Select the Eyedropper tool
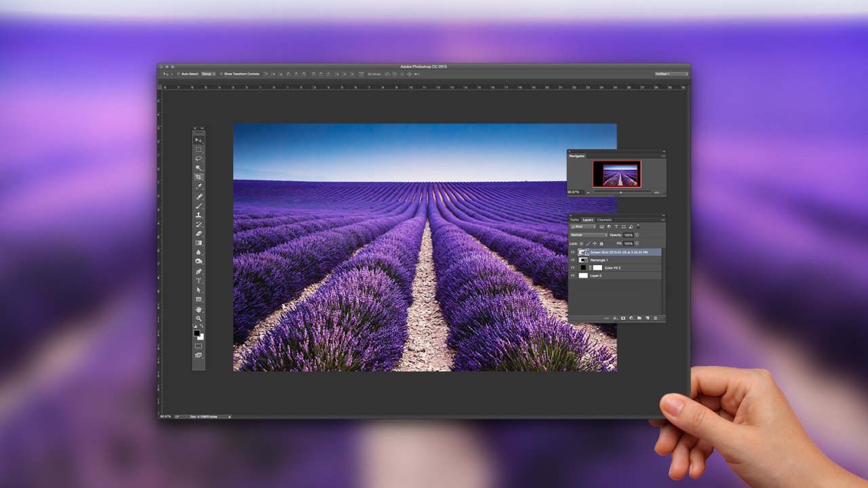Image resolution: width=868 pixels, height=488 pixels. (199, 186)
